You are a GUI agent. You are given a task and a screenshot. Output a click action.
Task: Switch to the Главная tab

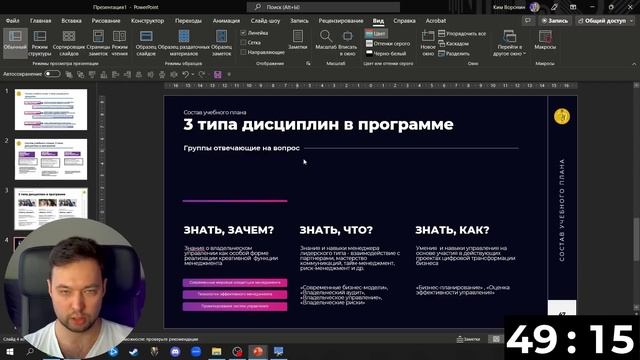[x=40, y=20]
